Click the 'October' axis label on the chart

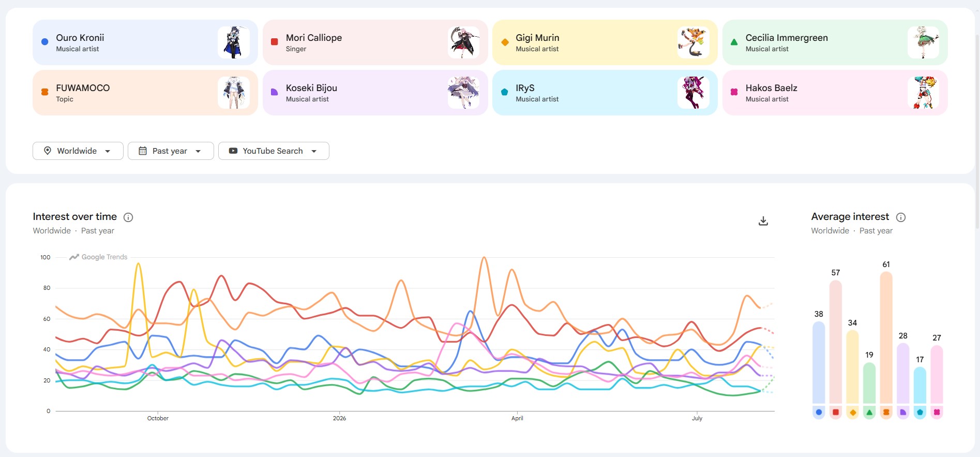158,418
